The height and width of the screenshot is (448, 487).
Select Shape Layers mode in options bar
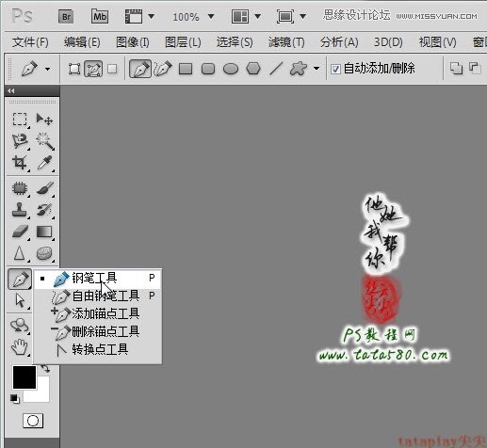[x=74, y=69]
